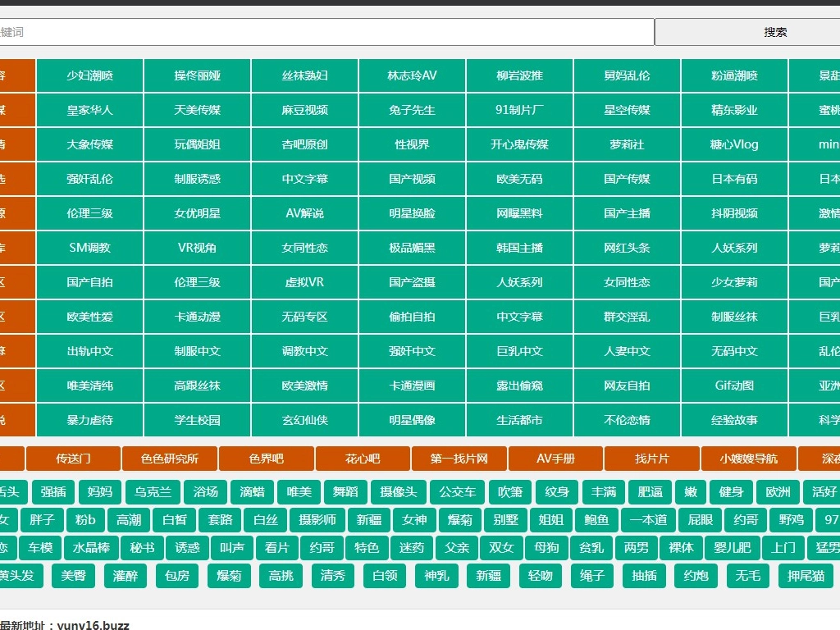The height and width of the screenshot is (630, 840).
Task: Click the 卡通动漫 category link
Action: (198, 317)
